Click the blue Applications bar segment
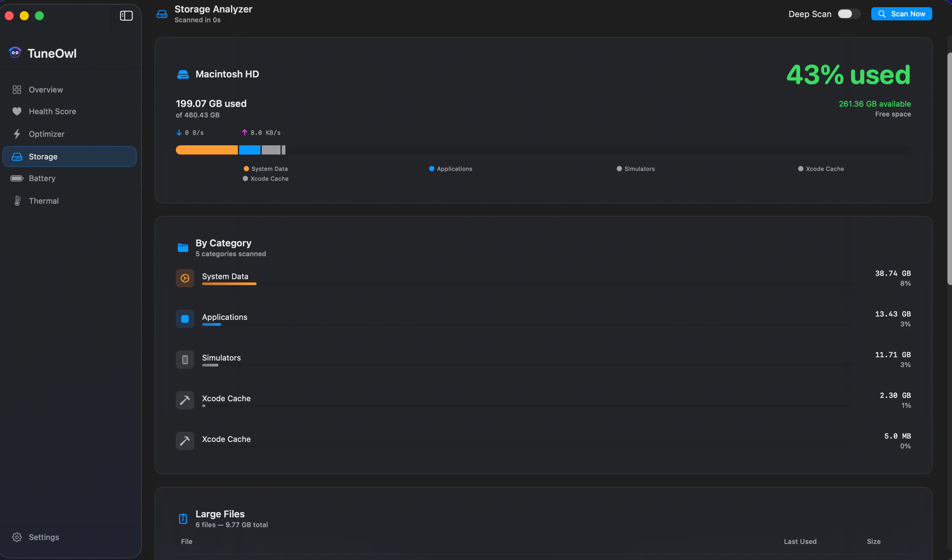 [x=250, y=150]
